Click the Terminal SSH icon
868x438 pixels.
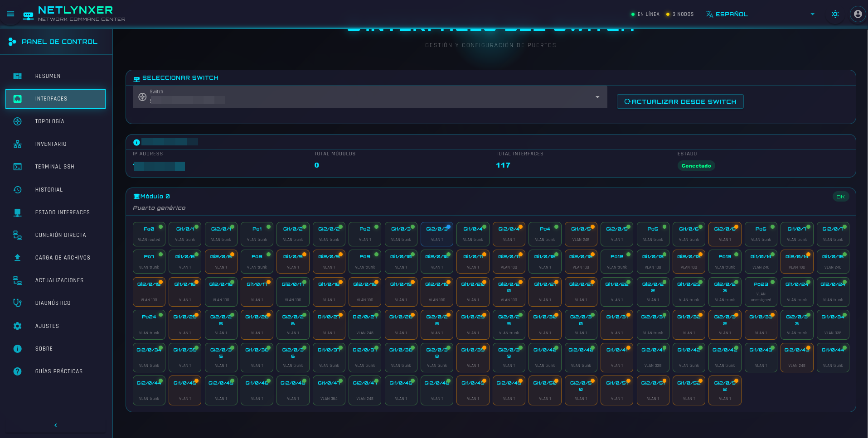[17, 167]
